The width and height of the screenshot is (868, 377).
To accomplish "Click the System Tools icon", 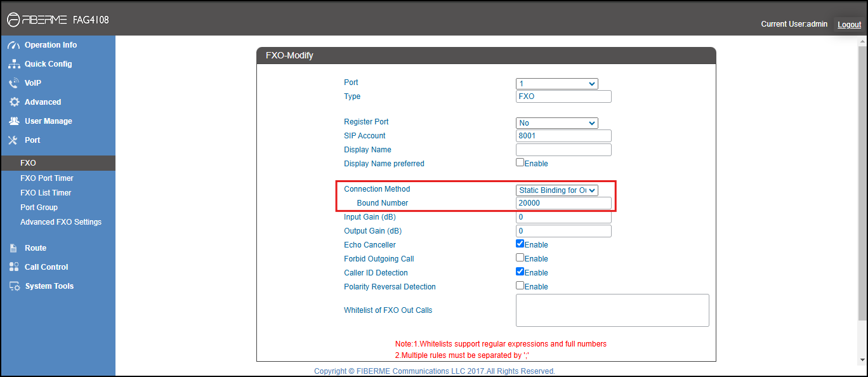I will (14, 286).
